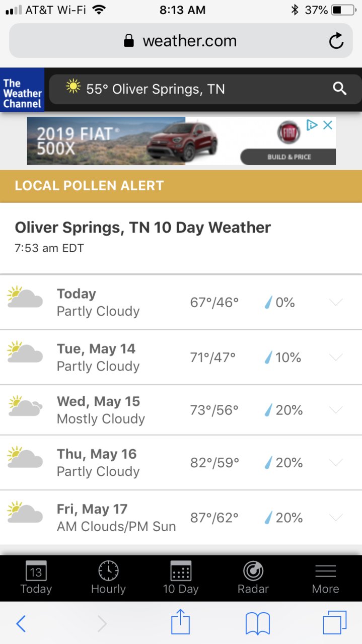The image size is (362, 644).
Task: Expand Tue, May 14 forecast chevron
Action: 336,357
